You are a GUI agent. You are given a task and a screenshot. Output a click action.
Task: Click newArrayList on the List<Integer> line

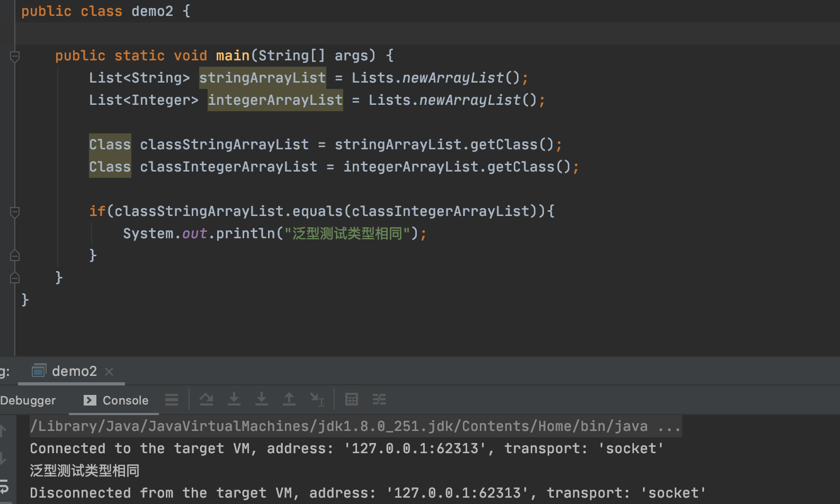[x=470, y=100]
